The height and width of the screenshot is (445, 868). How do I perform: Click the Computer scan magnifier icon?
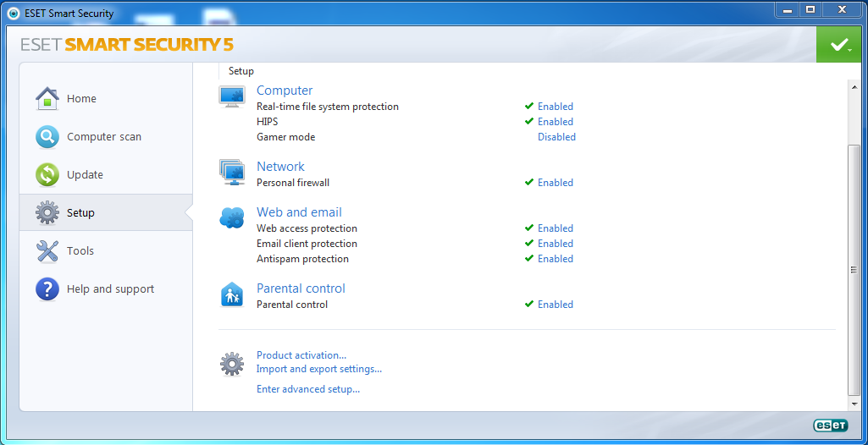[47, 136]
